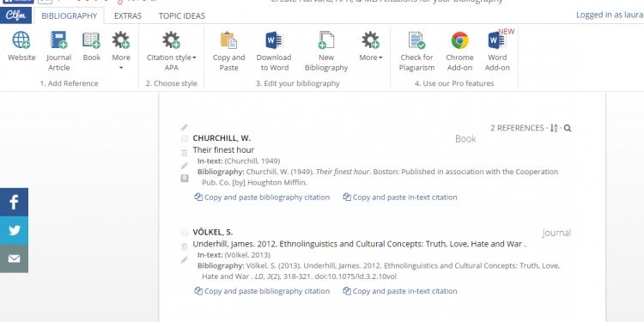Create a New Bibliography

click(326, 51)
